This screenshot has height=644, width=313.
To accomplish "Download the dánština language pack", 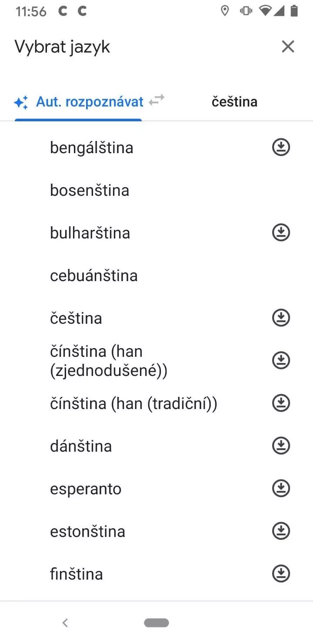I will tap(281, 446).
